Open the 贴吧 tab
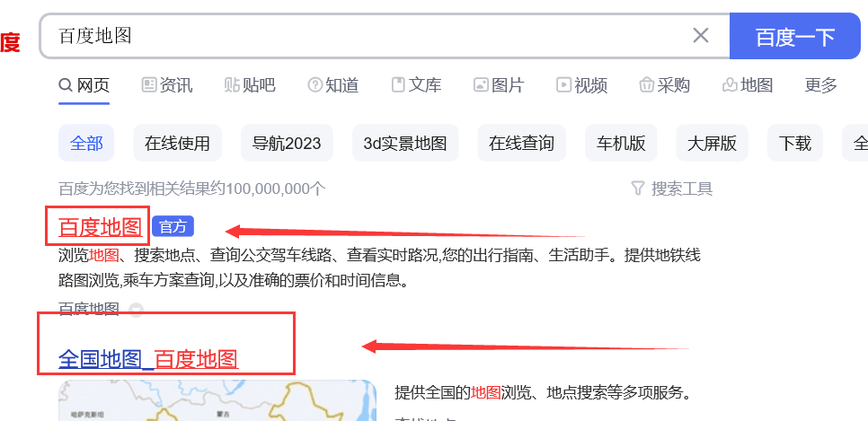868x421 pixels. pos(250,85)
